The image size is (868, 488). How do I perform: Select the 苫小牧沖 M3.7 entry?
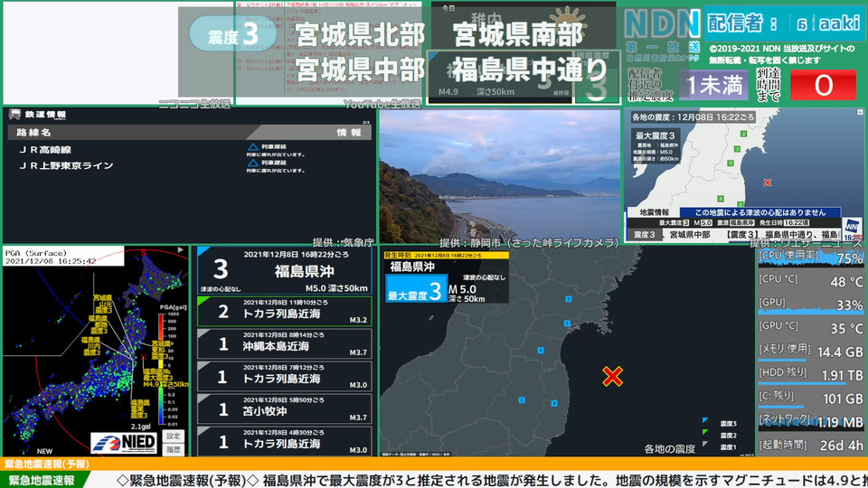coord(285,409)
